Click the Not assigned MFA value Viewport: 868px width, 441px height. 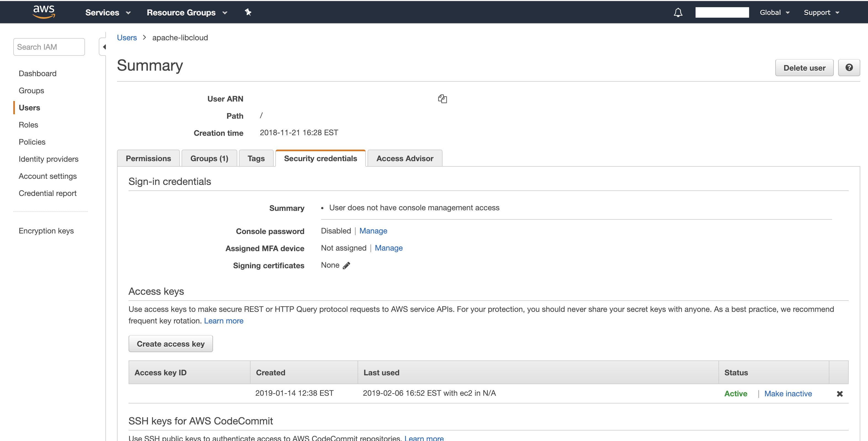pos(343,248)
